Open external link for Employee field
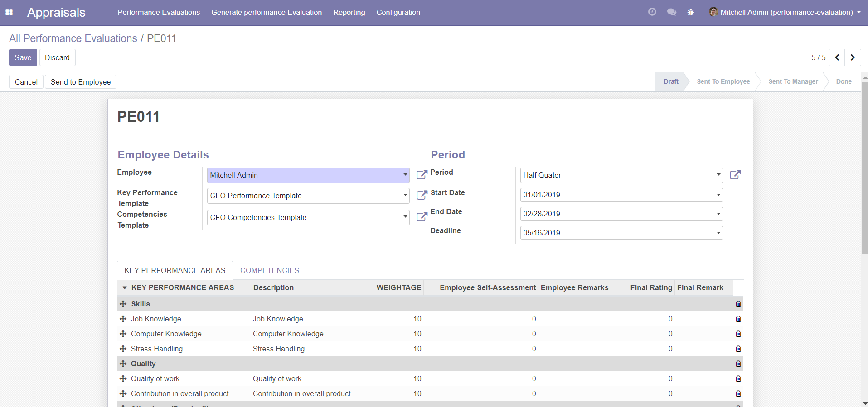Screen dimensions: 868x407 coord(422,175)
